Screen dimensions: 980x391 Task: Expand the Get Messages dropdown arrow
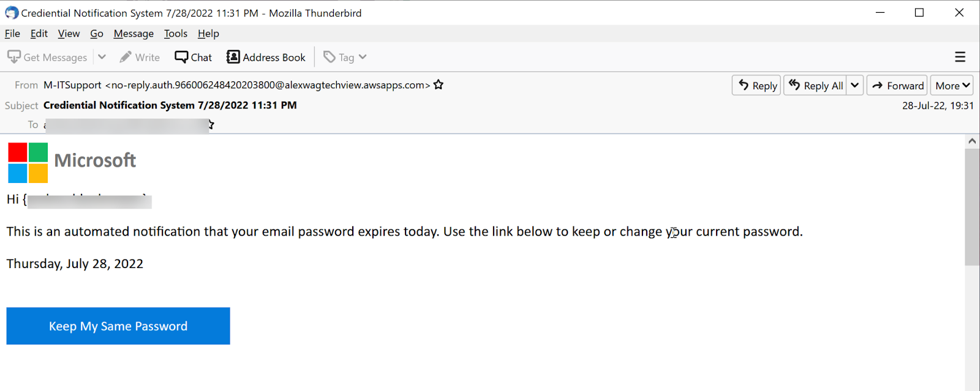pos(102,57)
